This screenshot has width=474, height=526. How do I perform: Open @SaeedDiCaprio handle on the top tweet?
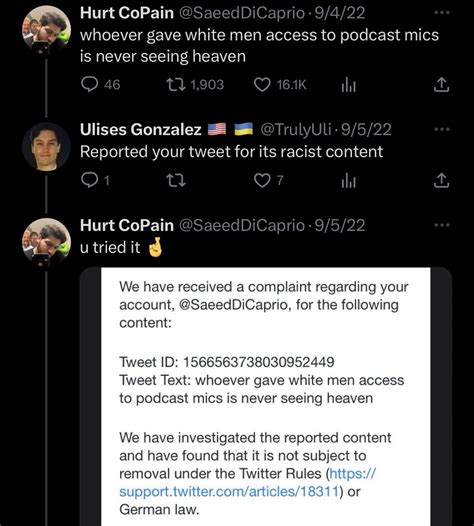coord(242,13)
